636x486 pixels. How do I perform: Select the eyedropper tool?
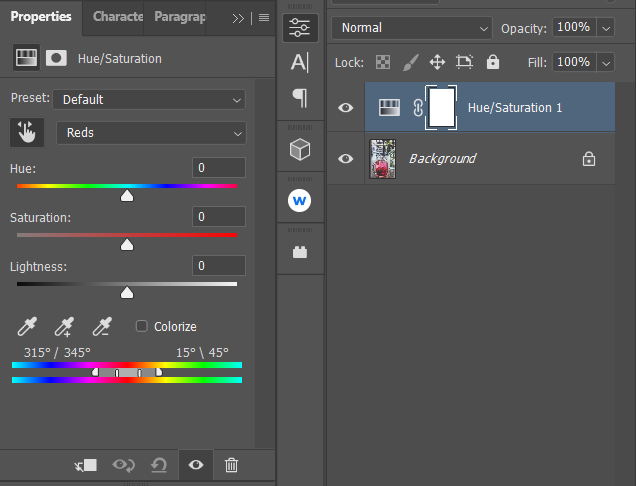pyautogui.click(x=27, y=326)
